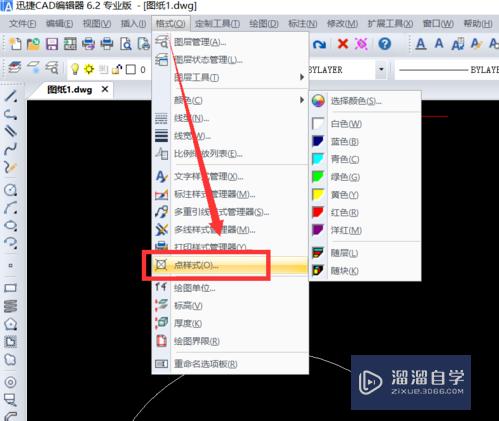Pick 洋红(M) magenta color
Screen dimensions: 499x421
point(365,230)
